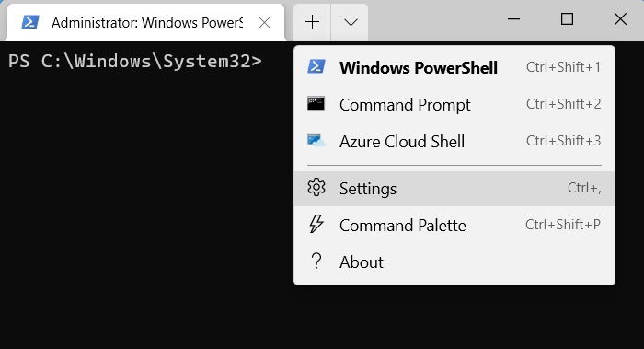Click the Windows PowerShell menu icon
Screen dimensions: 644x349
tap(316, 66)
